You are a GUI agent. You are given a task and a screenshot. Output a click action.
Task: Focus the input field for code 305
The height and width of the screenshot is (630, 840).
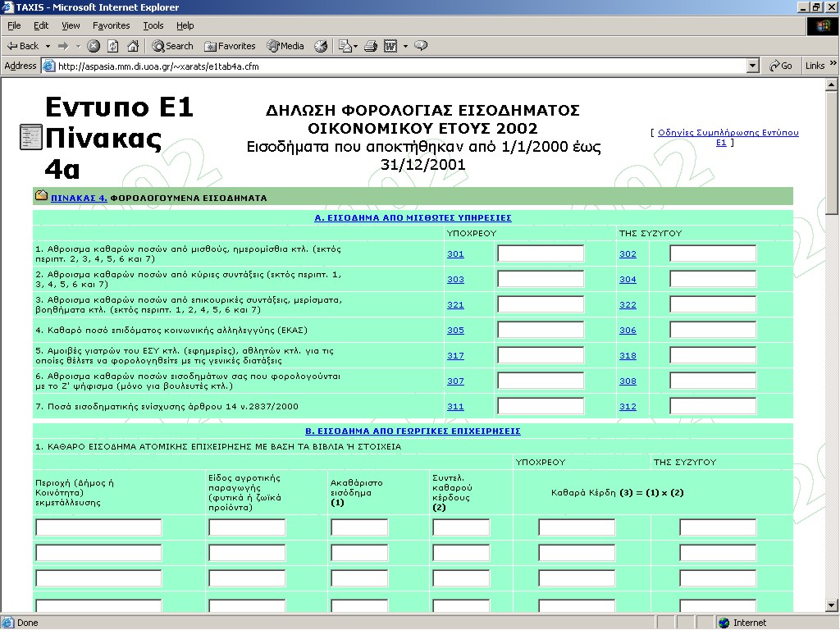[541, 330]
